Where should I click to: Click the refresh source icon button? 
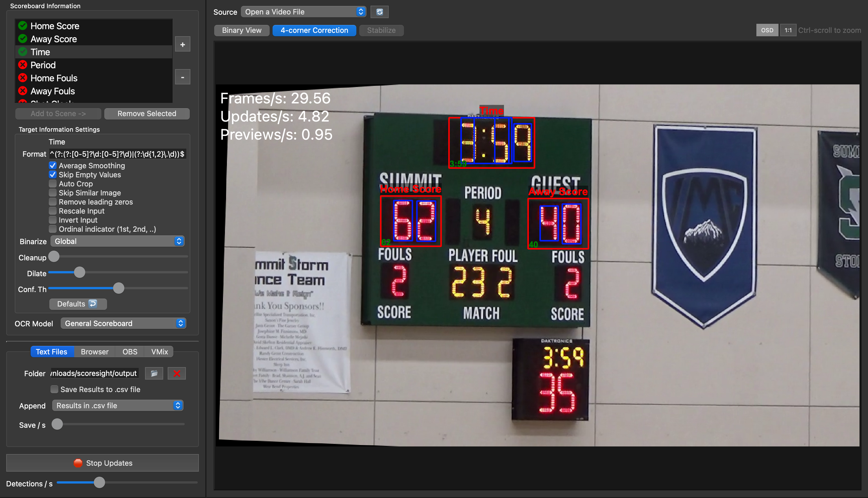(x=379, y=12)
